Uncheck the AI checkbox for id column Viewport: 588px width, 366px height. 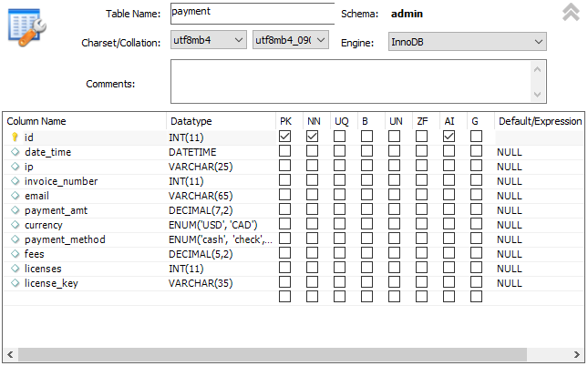[x=449, y=137]
